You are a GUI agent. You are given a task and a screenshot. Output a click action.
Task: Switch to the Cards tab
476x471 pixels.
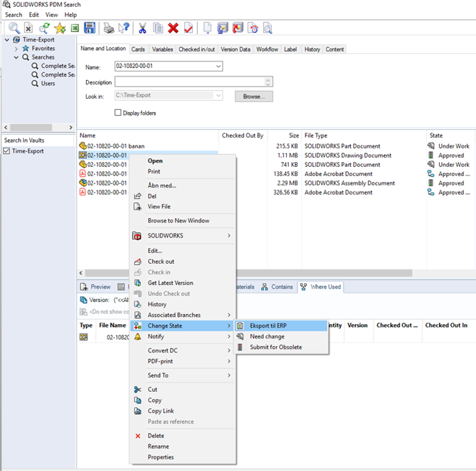(138, 49)
